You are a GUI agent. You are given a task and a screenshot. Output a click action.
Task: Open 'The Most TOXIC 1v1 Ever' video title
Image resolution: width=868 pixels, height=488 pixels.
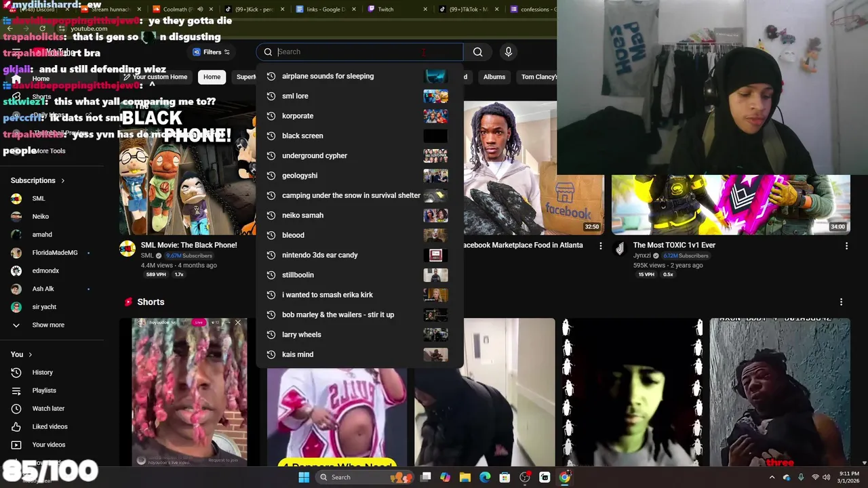(x=674, y=245)
